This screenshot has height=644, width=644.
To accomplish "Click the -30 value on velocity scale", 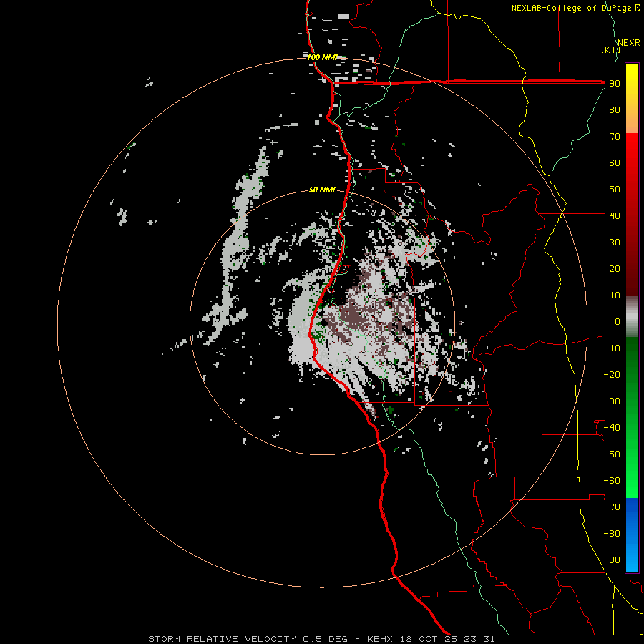I will 612,401.
